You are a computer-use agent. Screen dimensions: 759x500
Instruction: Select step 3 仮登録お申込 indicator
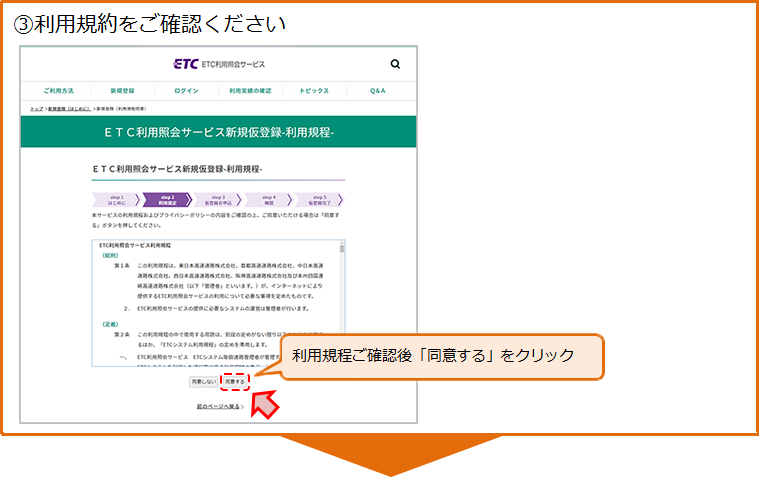[218, 199]
